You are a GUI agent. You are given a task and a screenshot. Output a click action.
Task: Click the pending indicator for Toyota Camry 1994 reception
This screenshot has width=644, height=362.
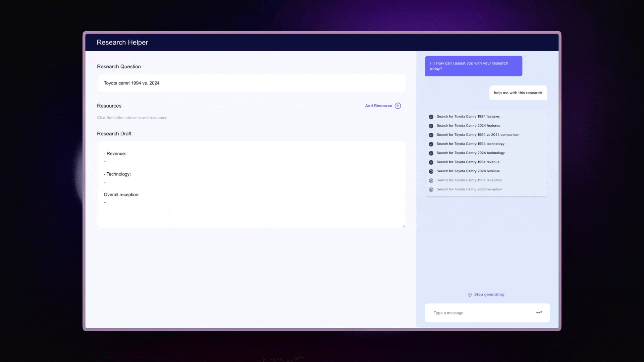(431, 180)
